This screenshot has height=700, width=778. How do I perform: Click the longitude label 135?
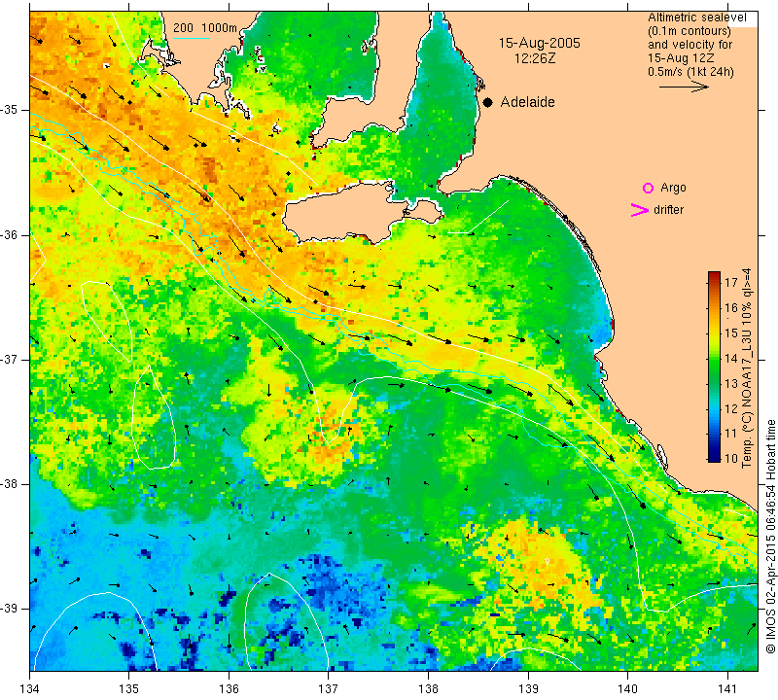pyautogui.click(x=129, y=688)
